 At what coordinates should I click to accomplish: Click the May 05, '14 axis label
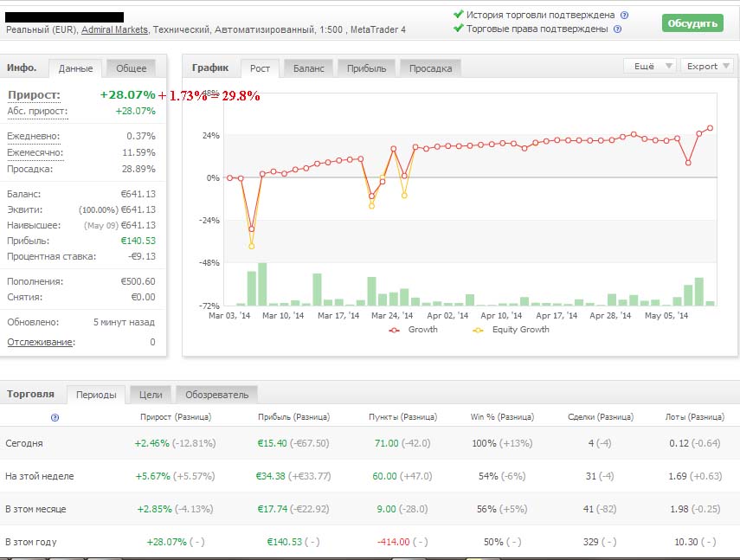(x=666, y=316)
